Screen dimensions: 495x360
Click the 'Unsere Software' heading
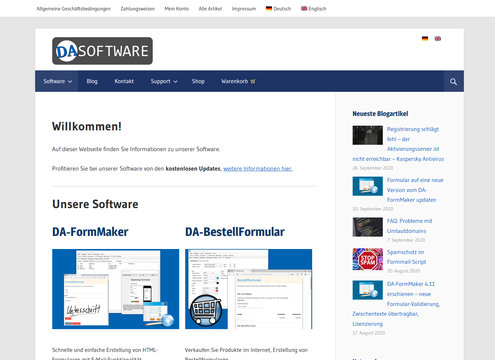point(95,204)
